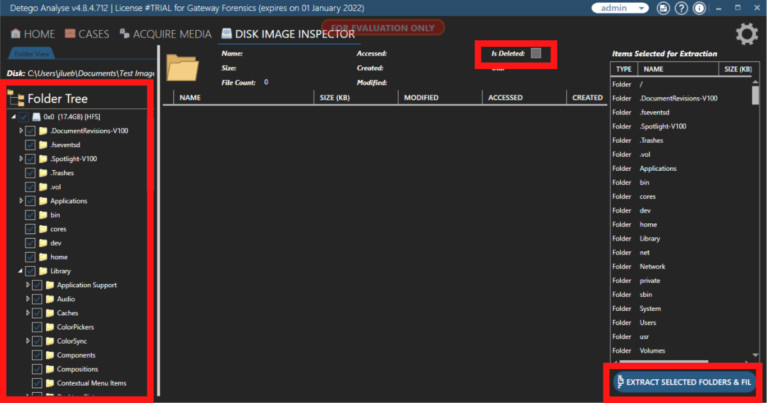Viewport: 768px width, 403px height.
Task: Click the Folder Tree header icon
Action: point(15,99)
